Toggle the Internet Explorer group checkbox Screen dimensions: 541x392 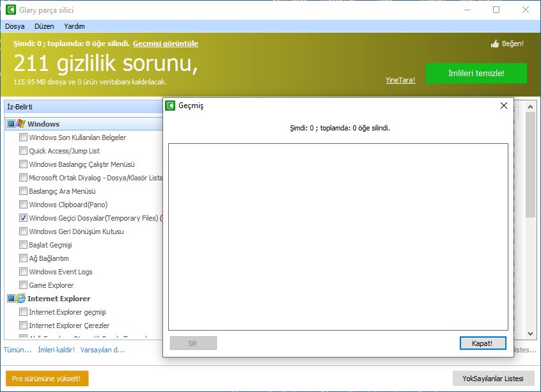point(12,298)
